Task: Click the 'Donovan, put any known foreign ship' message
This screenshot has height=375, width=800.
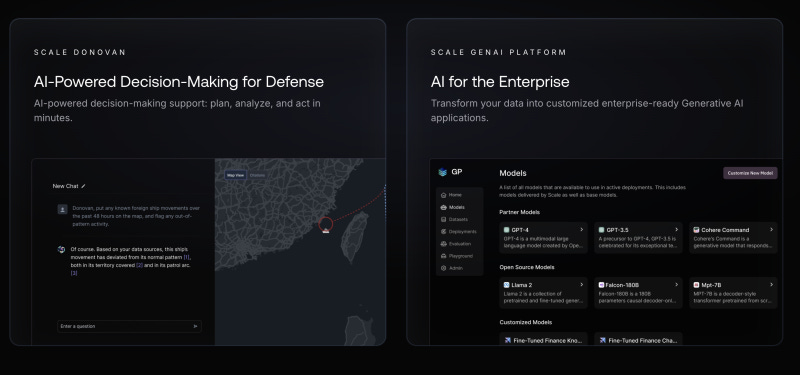Action: click(136, 216)
